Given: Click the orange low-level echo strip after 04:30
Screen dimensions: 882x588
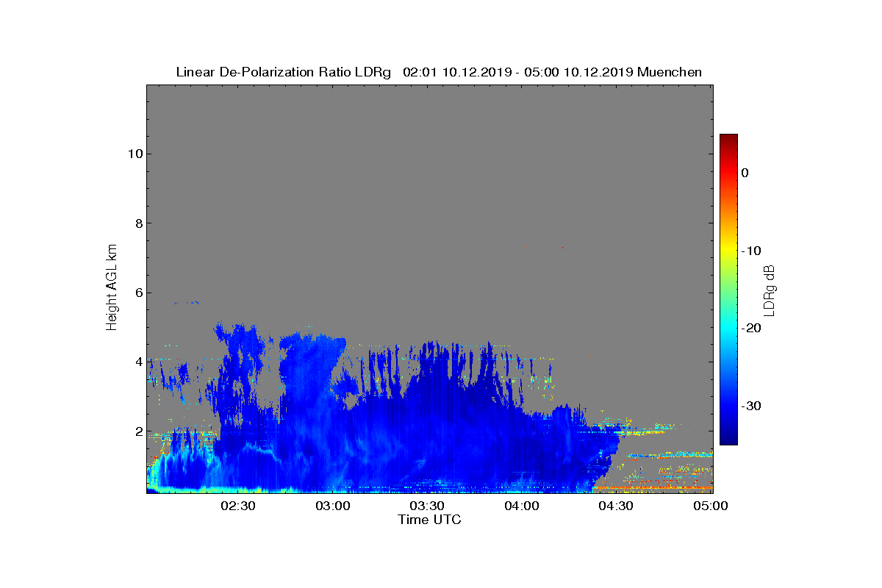Looking at the screenshot, I should (x=653, y=487).
